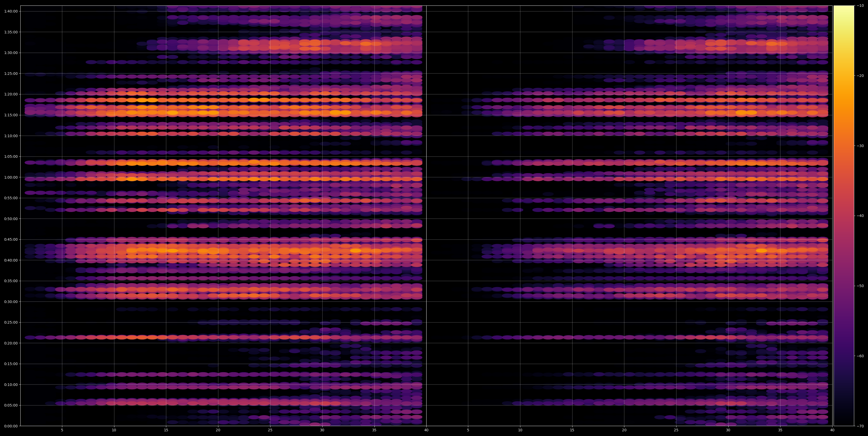
Task: Select the 1:35:00 tick label
Action: 11,32
